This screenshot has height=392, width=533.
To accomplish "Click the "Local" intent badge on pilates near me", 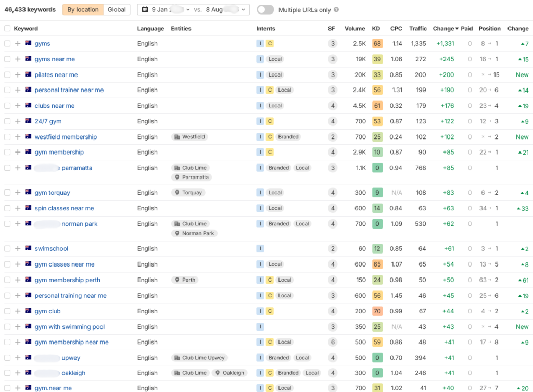I will tap(274, 74).
